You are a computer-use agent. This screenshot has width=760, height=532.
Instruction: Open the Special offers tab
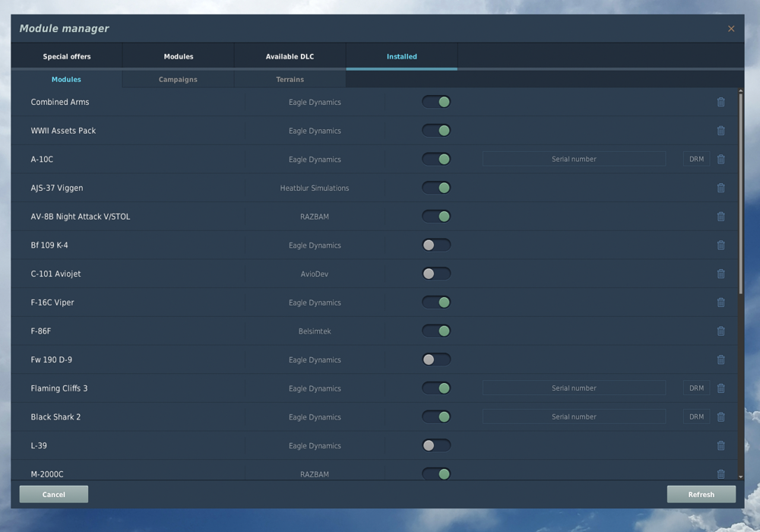tap(66, 56)
